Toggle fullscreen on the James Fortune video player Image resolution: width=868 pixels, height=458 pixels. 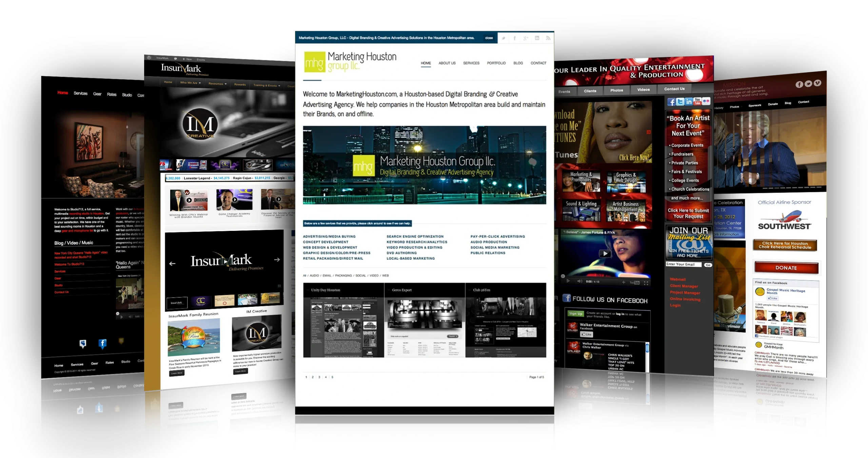click(646, 283)
